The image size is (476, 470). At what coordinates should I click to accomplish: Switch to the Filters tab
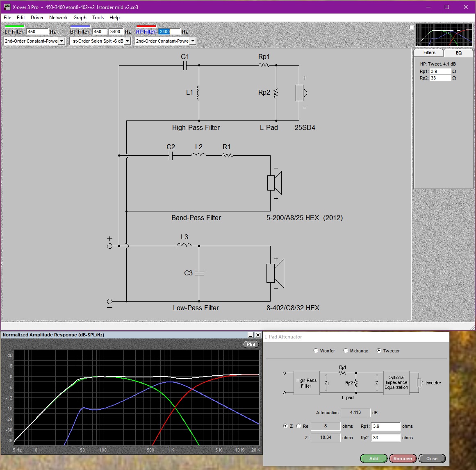click(429, 52)
